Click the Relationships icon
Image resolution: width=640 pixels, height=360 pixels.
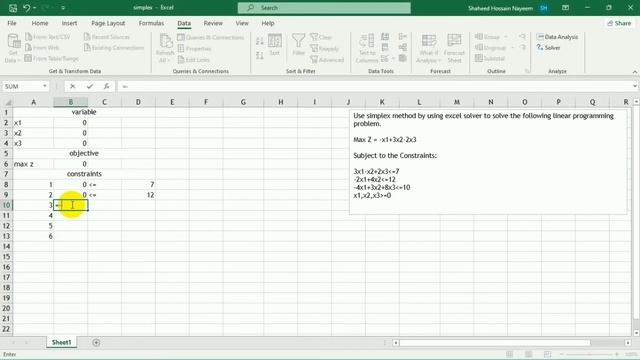click(402, 48)
